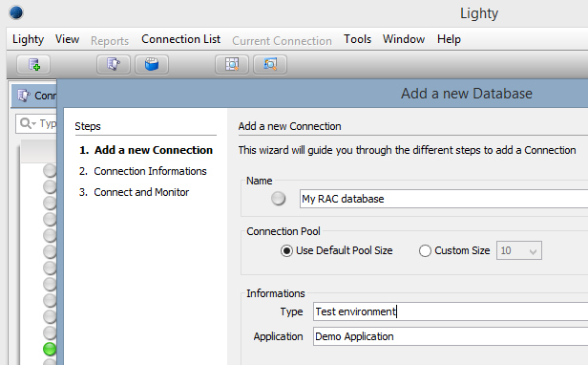Open the Current Connection menu
The image size is (588, 365).
tap(282, 40)
